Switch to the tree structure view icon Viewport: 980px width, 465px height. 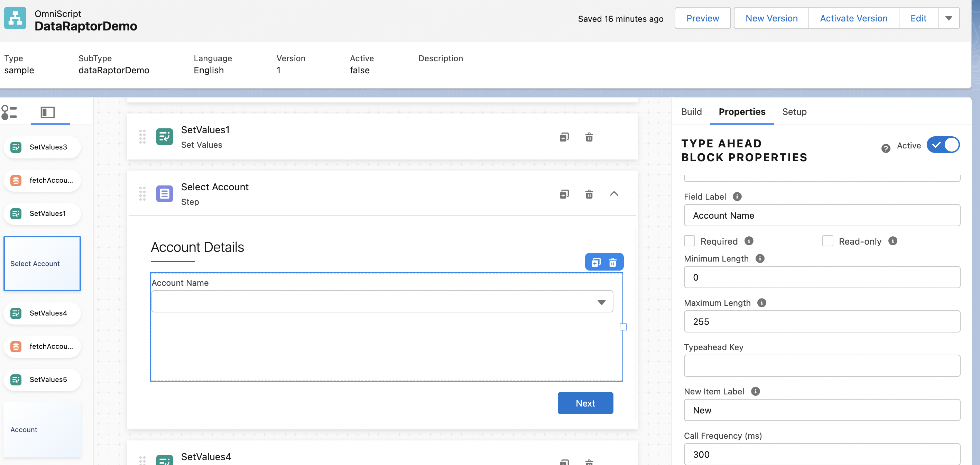[x=9, y=113]
